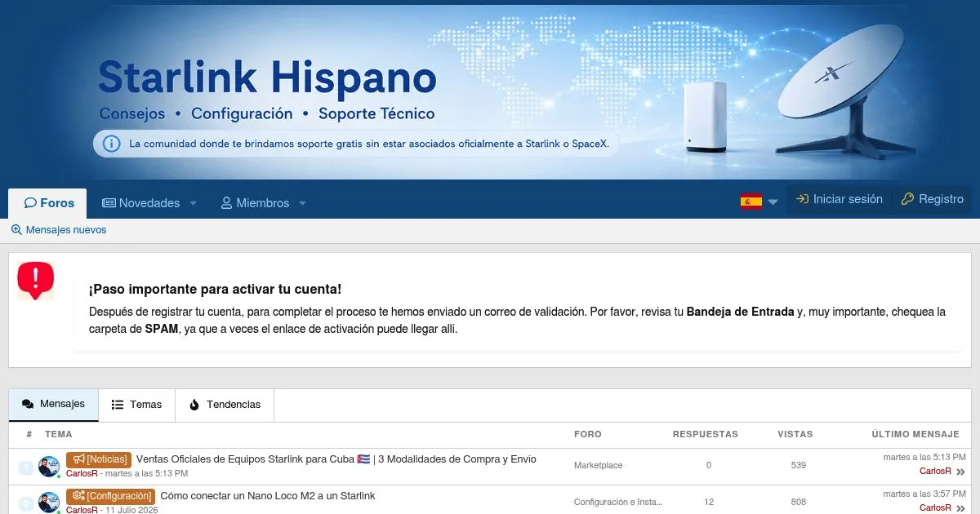Click the views count 539
Screen dimensions: 980x514
point(799,465)
